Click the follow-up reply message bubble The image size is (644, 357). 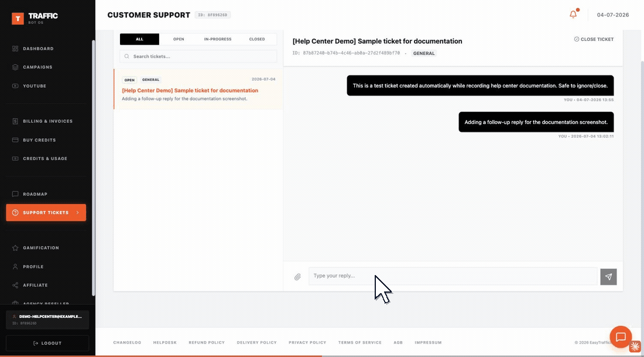coord(536,122)
